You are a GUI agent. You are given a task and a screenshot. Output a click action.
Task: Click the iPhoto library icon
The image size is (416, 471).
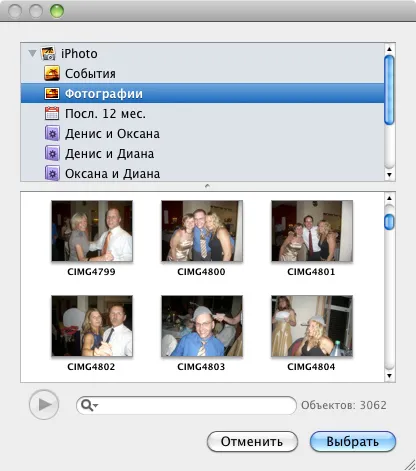48,53
